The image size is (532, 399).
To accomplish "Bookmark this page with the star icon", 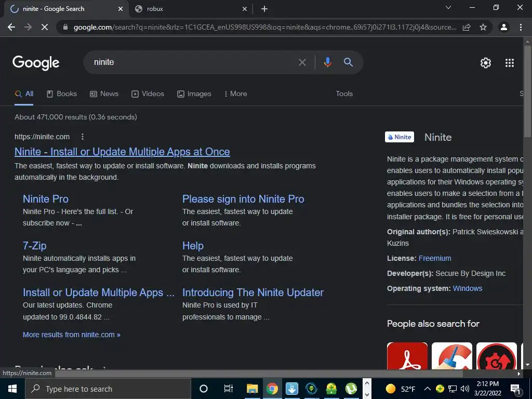I will click(483, 27).
